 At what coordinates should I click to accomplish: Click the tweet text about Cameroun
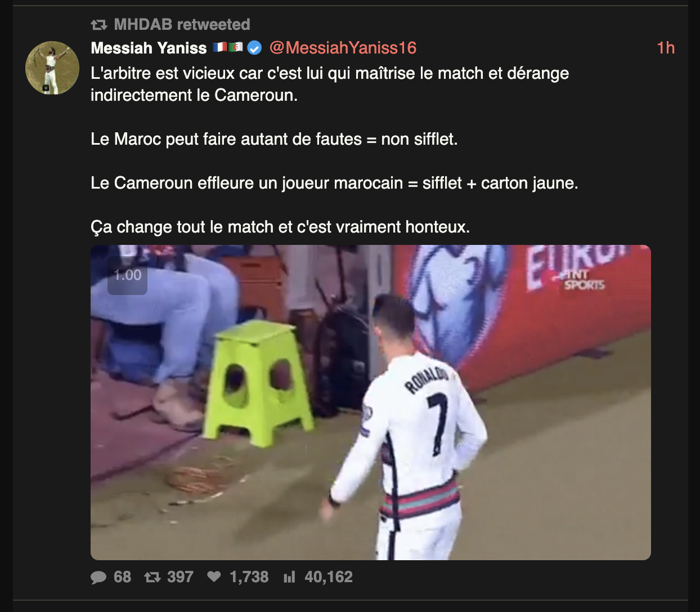click(335, 150)
